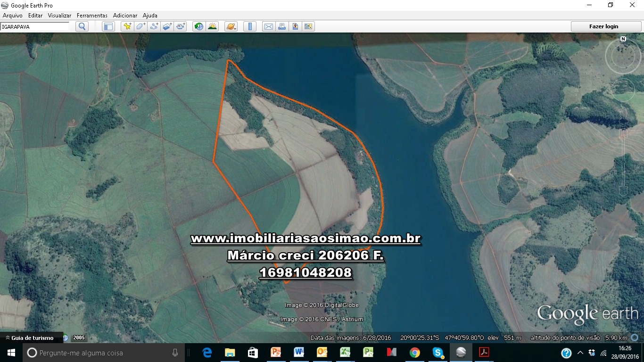Click the Cortana microphone icon

coord(175,353)
